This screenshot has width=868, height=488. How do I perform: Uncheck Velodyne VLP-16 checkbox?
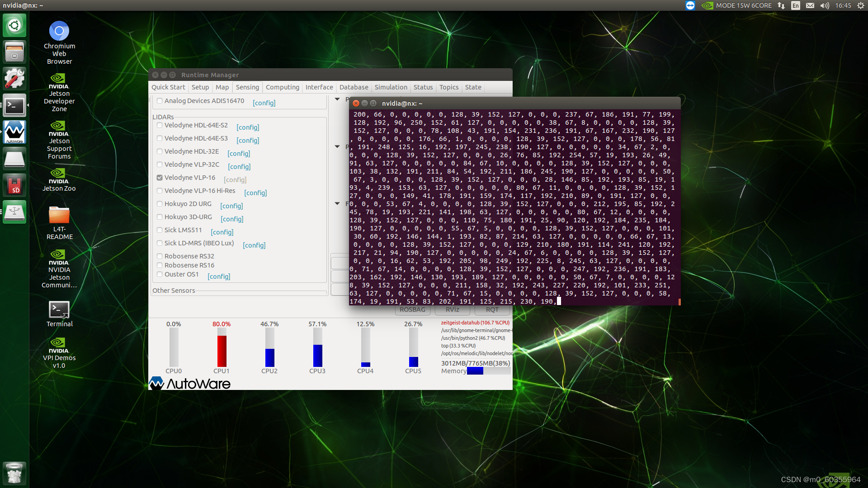coord(160,178)
